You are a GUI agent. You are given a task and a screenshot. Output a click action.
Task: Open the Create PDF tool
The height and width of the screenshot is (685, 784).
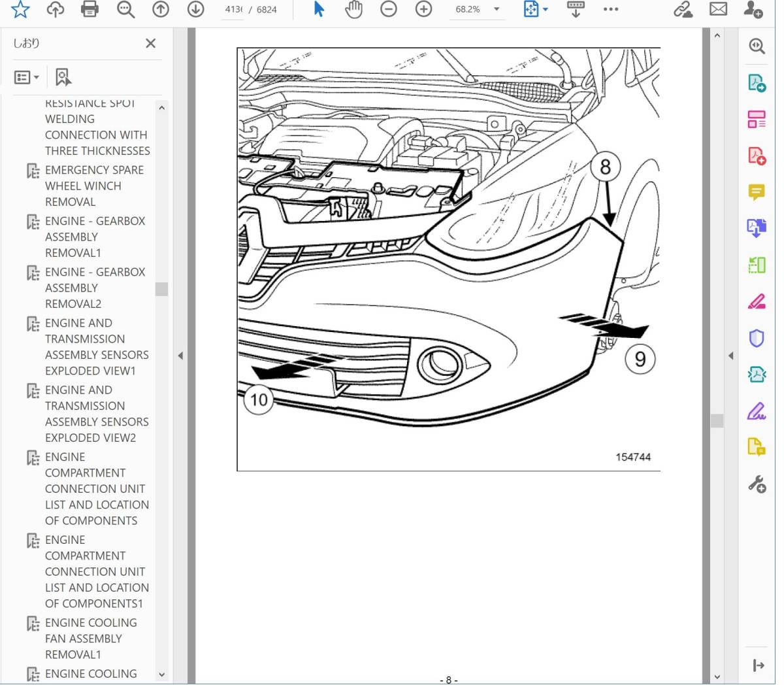[757, 156]
